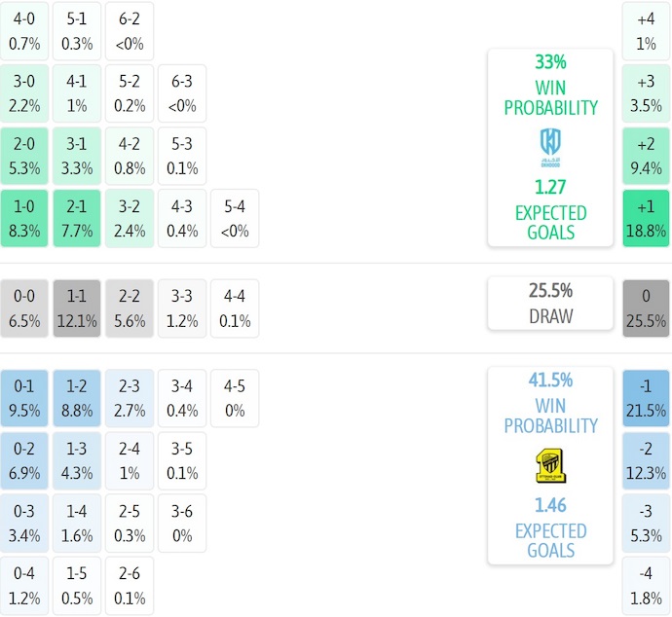This screenshot has width=672, height=617.
Task: Click the -1 goal margin swatch
Action: coord(646,398)
